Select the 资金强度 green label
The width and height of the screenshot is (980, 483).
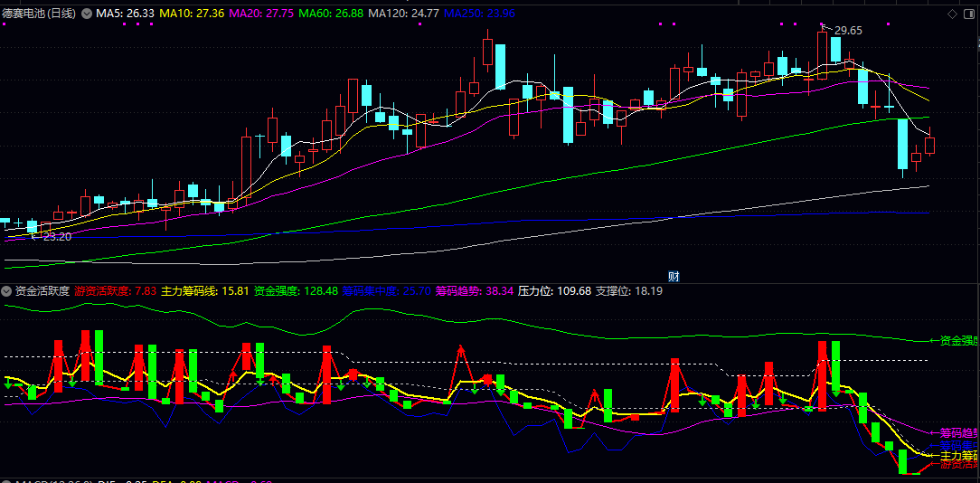point(296,291)
